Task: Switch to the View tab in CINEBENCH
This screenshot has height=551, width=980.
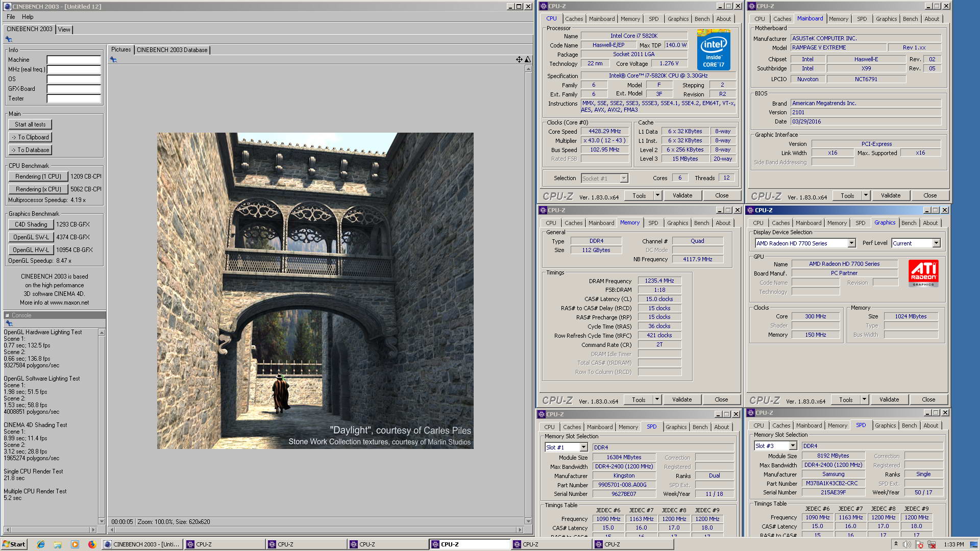Action: pyautogui.click(x=64, y=30)
